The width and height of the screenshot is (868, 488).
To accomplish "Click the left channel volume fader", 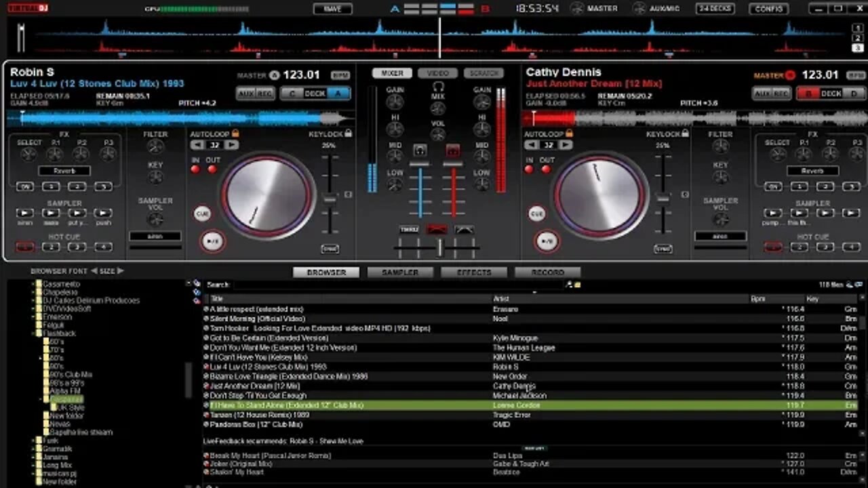I will 420,165.
